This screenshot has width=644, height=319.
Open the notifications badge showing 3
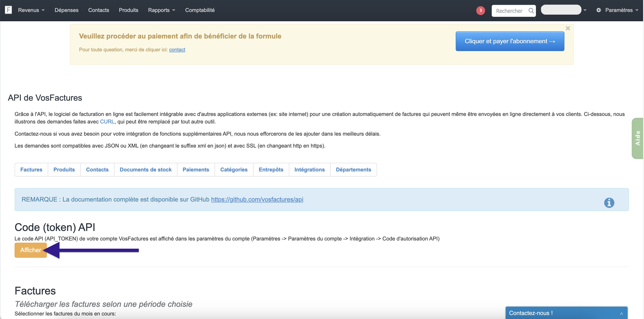click(480, 11)
